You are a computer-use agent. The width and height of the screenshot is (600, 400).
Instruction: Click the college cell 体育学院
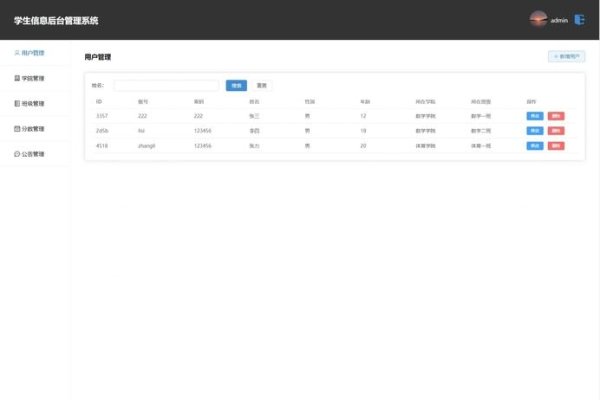pyautogui.click(x=426, y=146)
